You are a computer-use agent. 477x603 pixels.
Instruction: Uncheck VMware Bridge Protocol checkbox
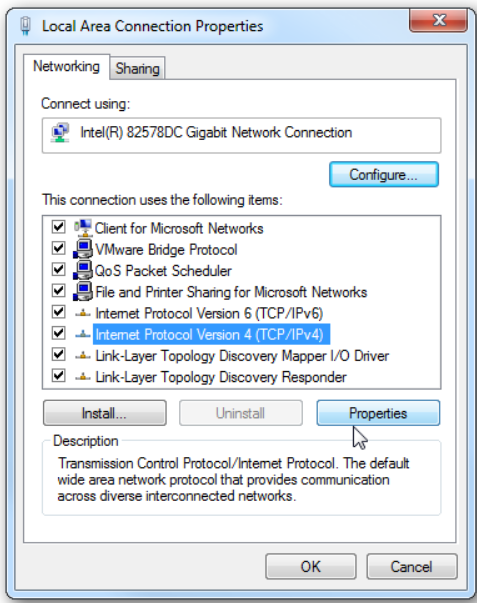pos(58,248)
